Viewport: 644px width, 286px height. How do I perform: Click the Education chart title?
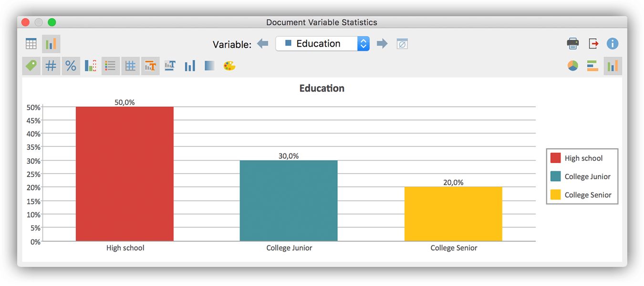point(322,89)
